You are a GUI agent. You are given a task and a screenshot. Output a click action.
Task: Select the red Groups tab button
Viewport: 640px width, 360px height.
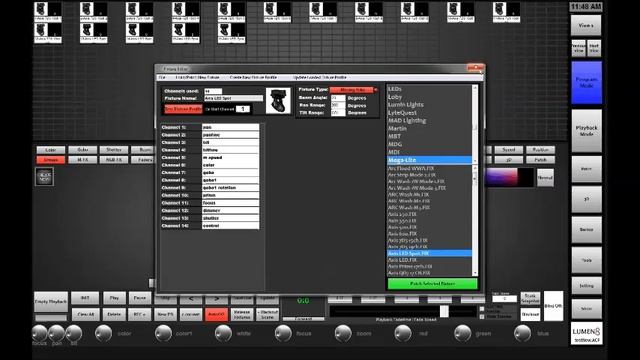click(51, 160)
